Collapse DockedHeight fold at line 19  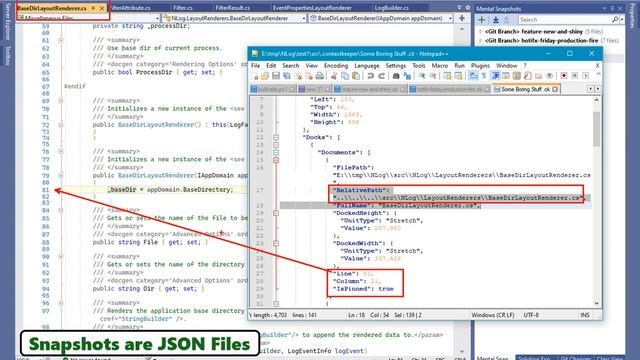(x=276, y=213)
